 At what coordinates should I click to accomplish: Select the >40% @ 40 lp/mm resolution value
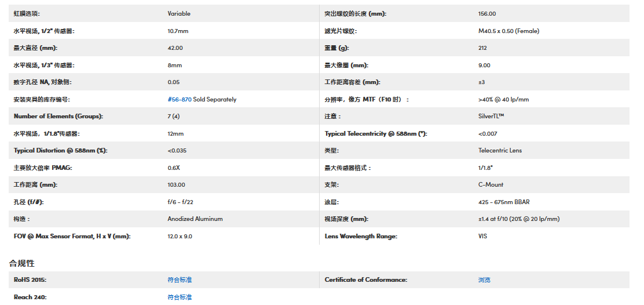pos(503,100)
